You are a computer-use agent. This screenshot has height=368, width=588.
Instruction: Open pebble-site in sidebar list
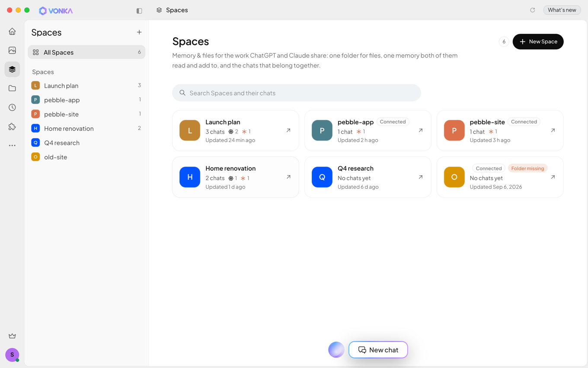[86, 114]
